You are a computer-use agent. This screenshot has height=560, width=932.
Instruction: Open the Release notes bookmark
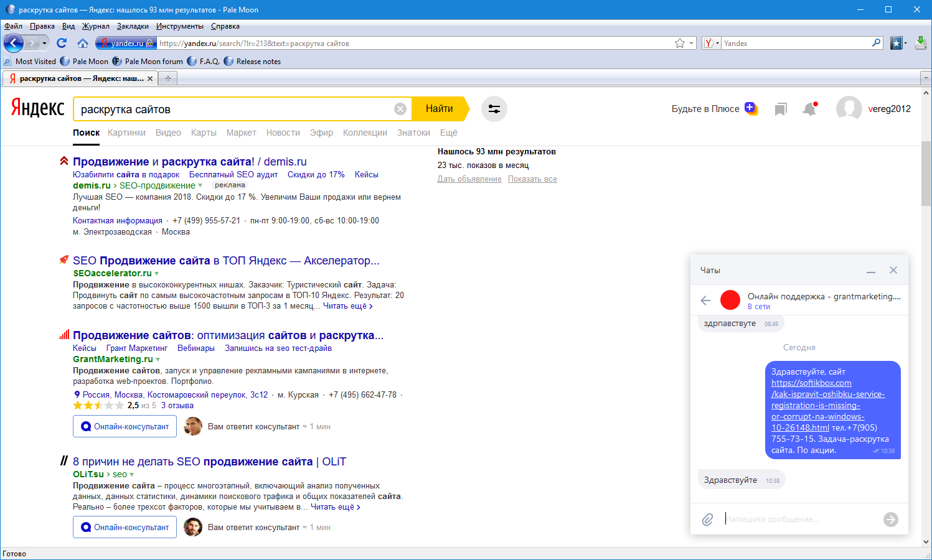252,62
